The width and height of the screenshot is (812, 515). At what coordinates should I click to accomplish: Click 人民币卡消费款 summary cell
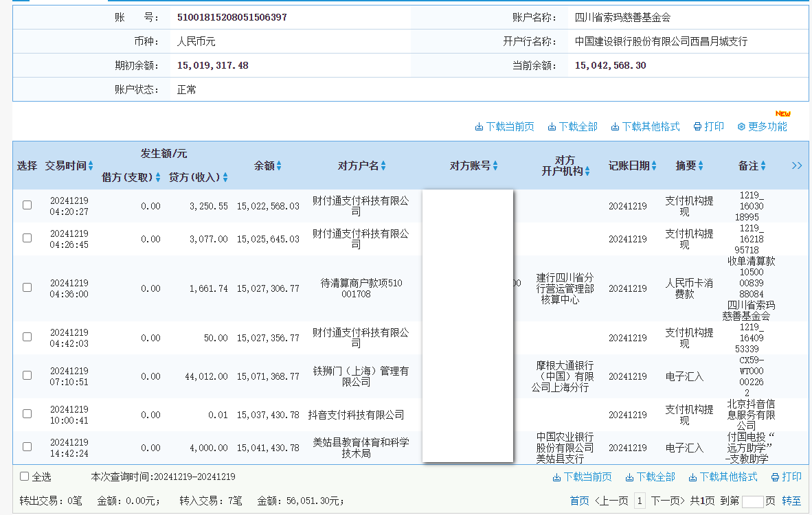click(689, 288)
